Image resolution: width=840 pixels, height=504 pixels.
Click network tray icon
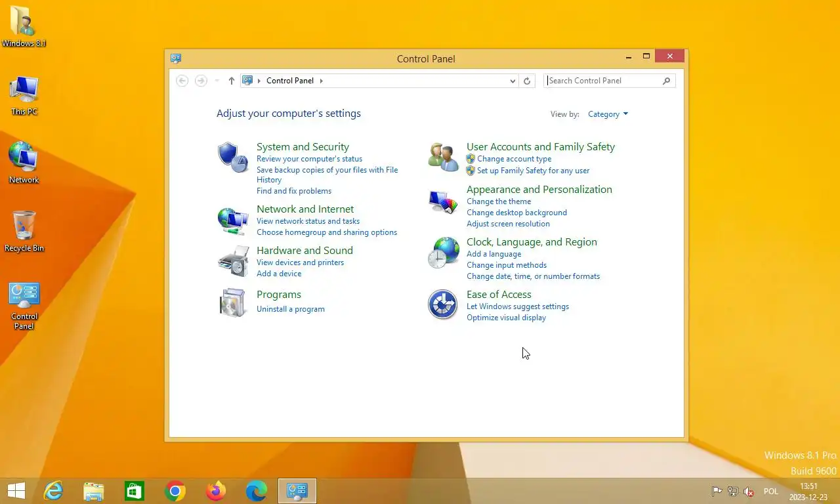(733, 492)
